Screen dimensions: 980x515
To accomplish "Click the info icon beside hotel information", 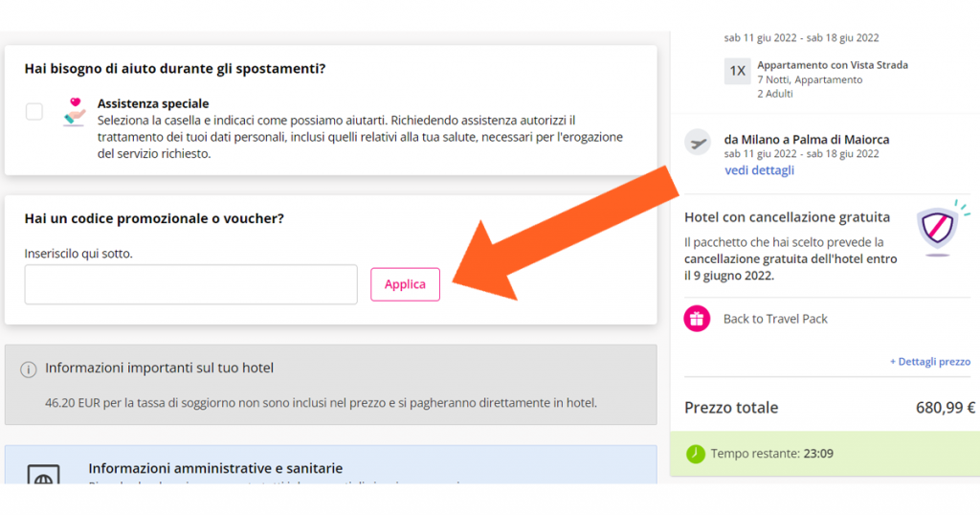I will tap(29, 369).
